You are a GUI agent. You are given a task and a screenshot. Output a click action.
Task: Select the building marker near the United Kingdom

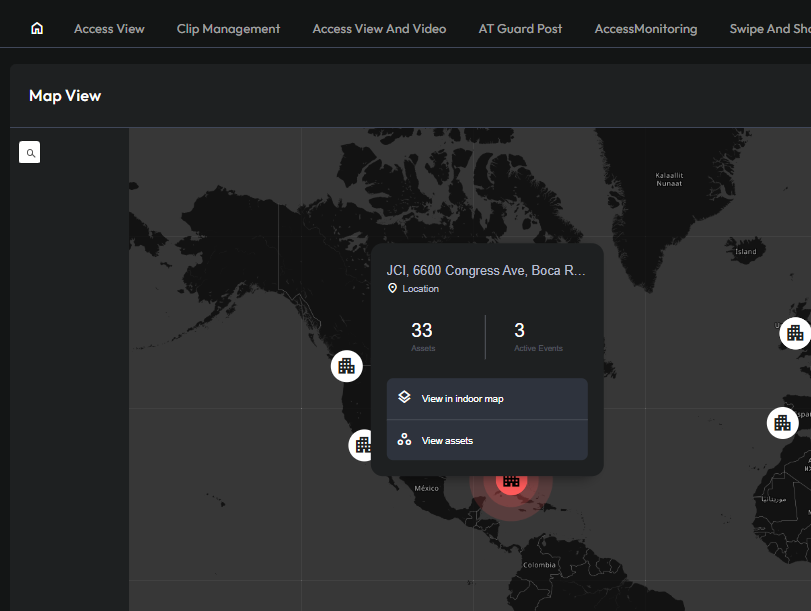pyautogui.click(x=795, y=333)
